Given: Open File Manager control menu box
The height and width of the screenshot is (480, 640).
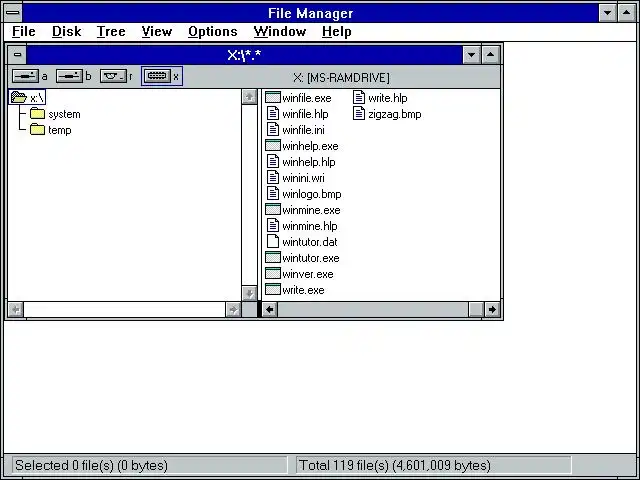Looking at the screenshot, I should (13, 13).
